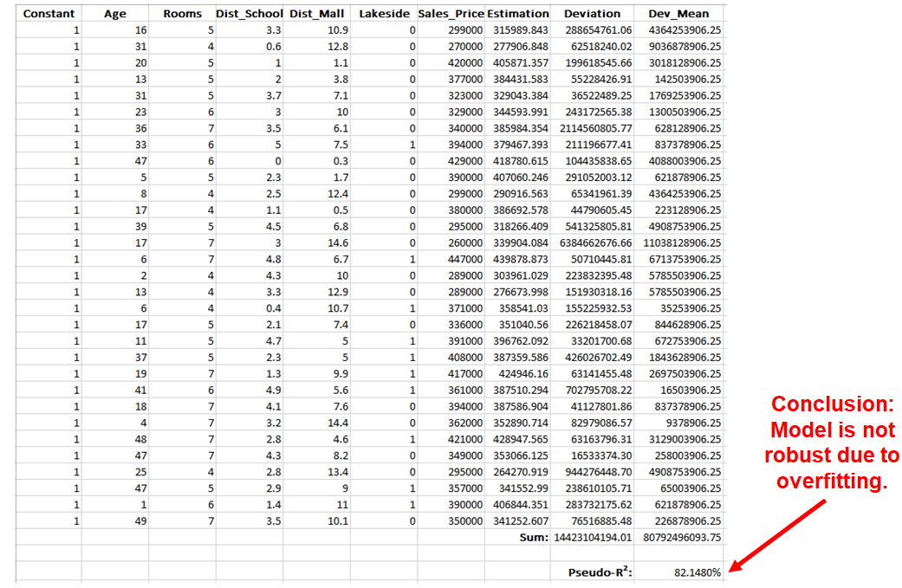Select the Age column header cell
Image resolution: width=902 pixels, height=588 pixels.
(x=114, y=14)
